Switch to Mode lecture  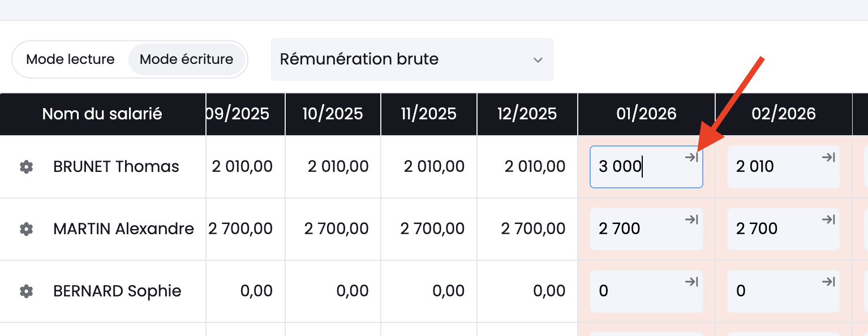point(70,59)
